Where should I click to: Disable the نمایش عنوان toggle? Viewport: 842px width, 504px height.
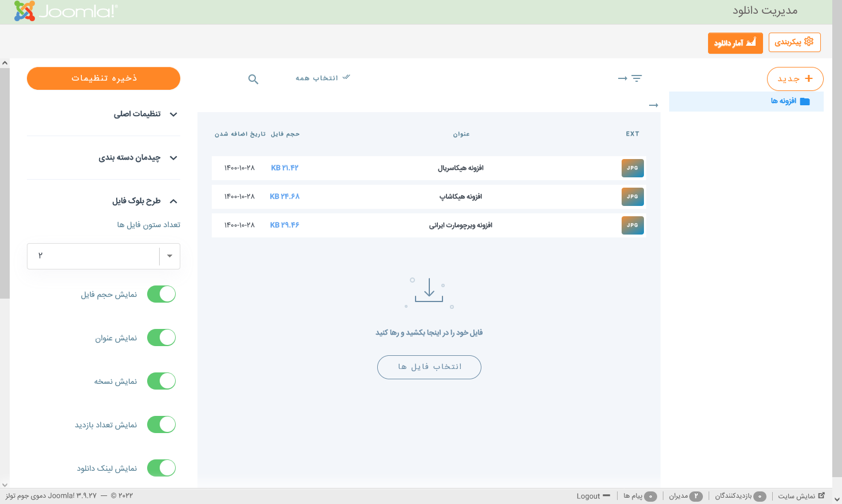click(x=161, y=338)
